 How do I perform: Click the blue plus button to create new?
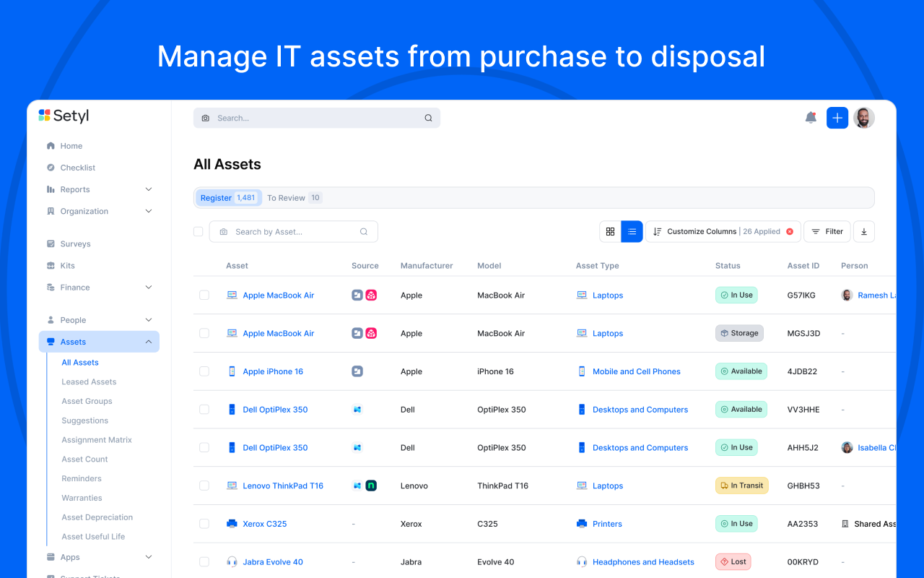(837, 117)
